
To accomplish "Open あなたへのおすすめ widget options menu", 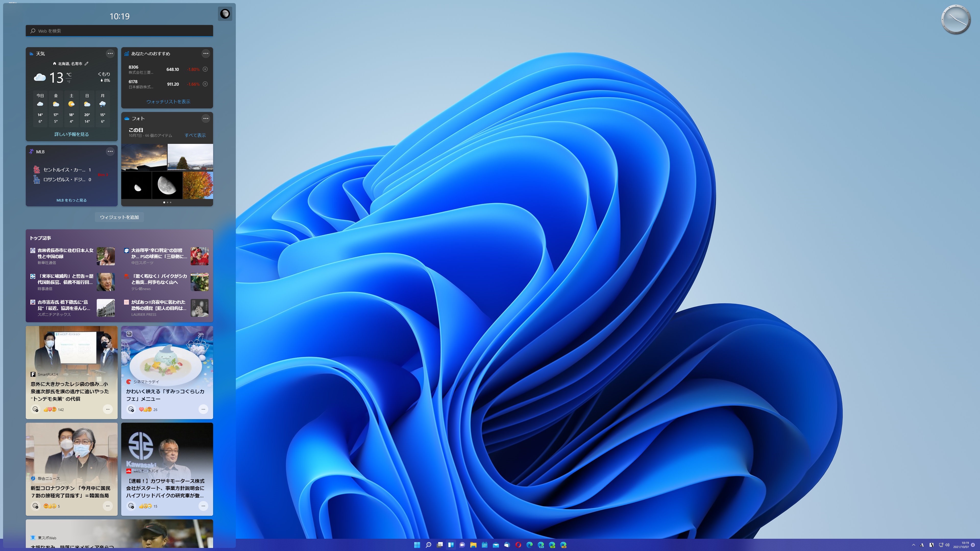I will (205, 54).
